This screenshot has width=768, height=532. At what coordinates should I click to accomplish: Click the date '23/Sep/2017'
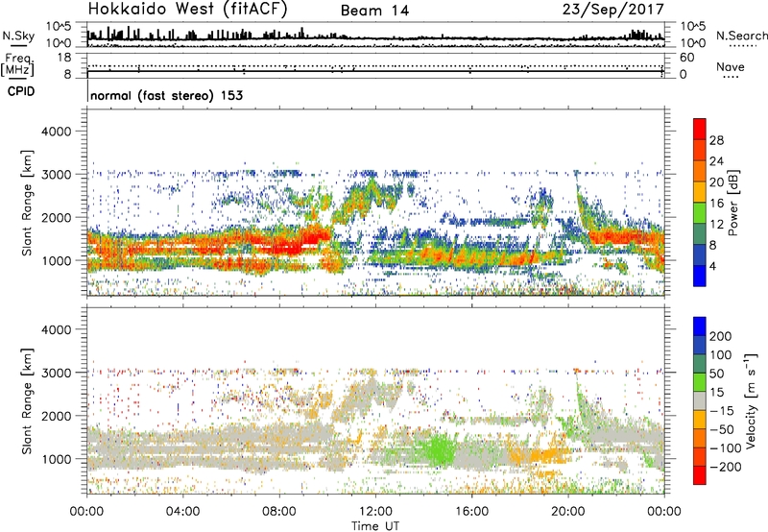click(x=613, y=10)
